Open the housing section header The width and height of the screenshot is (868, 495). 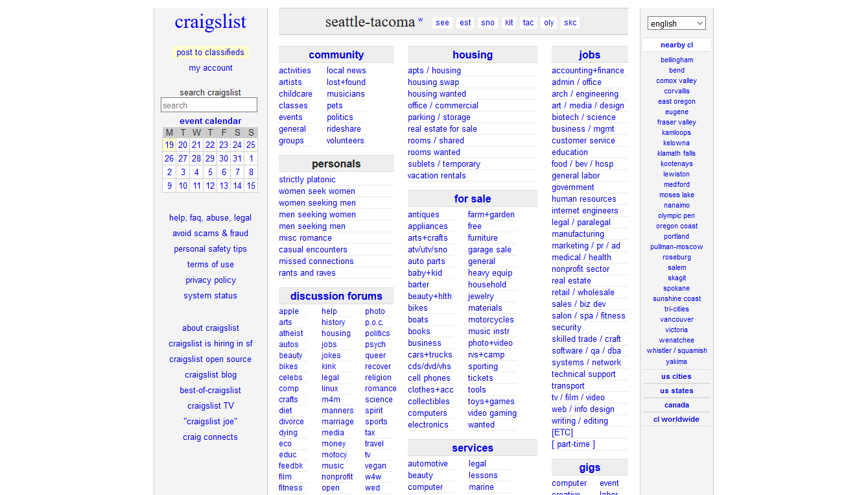pyautogui.click(x=473, y=55)
